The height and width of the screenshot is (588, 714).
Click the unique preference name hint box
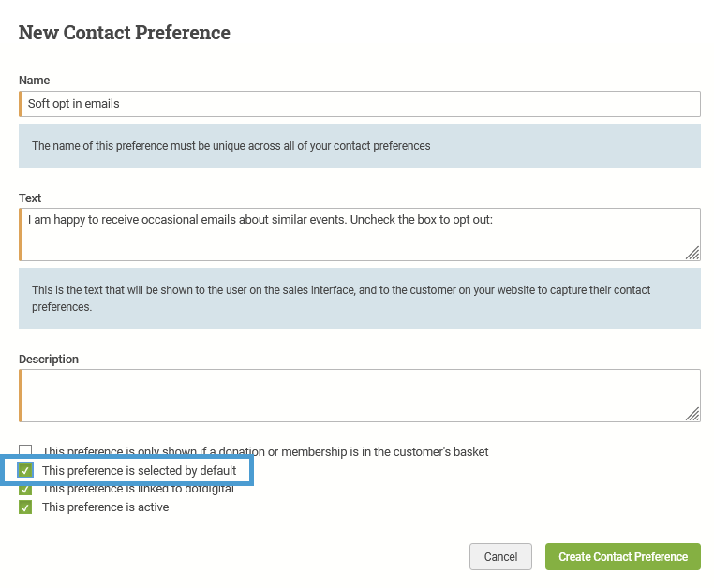click(360, 146)
